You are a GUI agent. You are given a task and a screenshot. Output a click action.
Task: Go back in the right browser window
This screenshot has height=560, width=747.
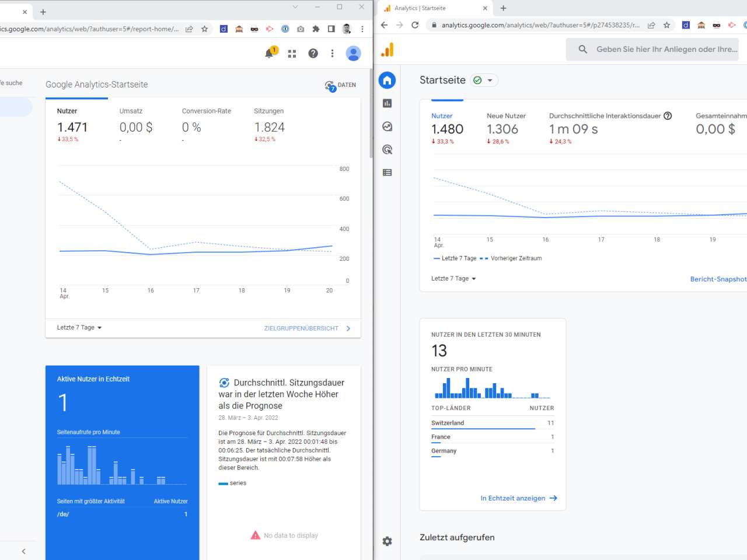click(384, 25)
